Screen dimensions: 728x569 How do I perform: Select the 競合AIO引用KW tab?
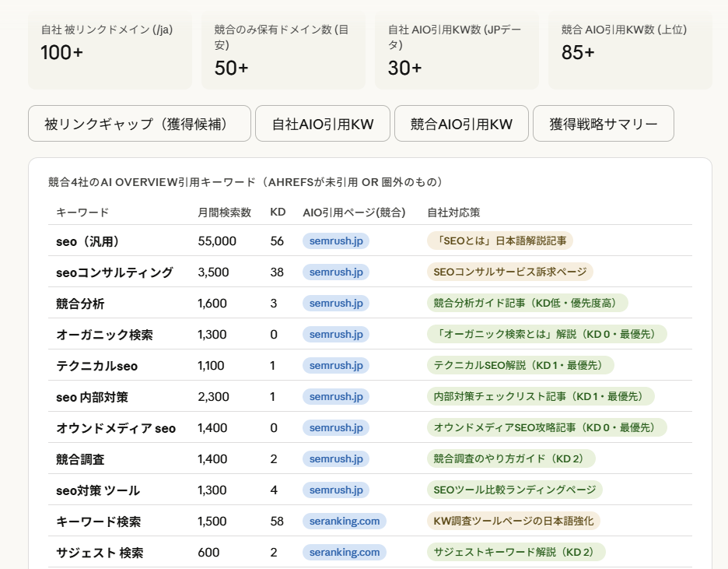461,124
